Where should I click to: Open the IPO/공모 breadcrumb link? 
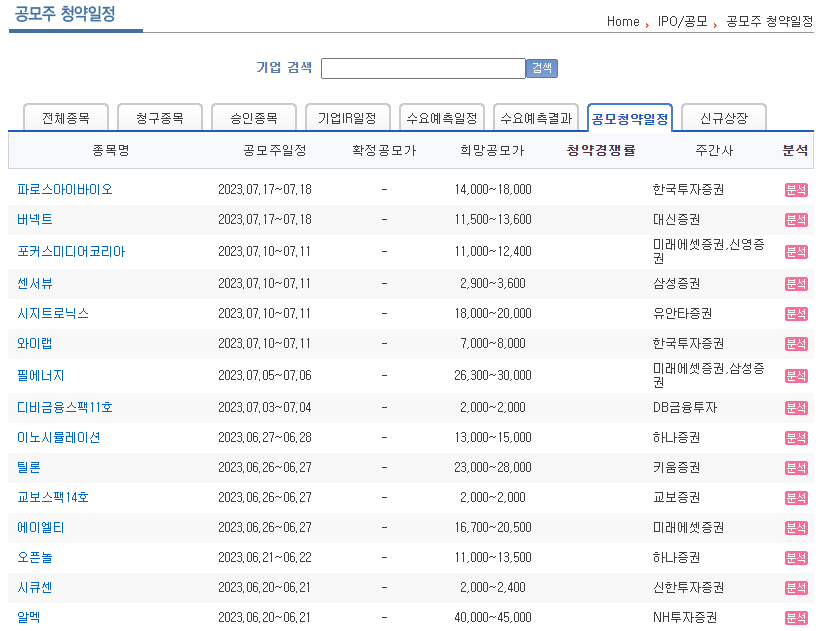682,21
